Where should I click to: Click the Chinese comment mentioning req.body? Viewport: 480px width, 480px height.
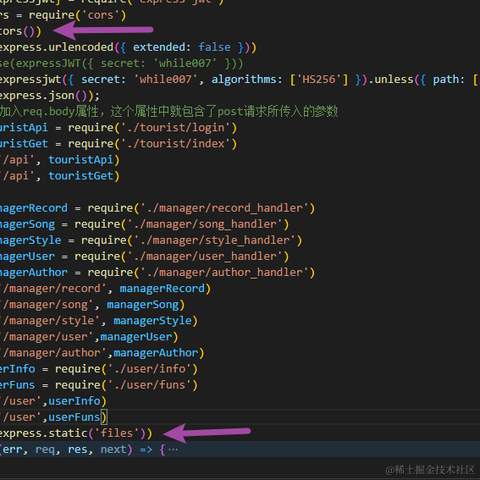coord(169,111)
